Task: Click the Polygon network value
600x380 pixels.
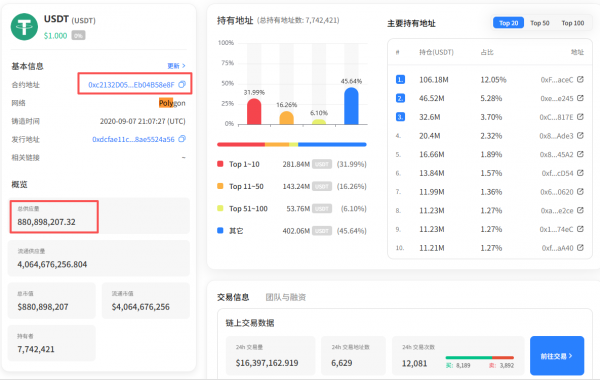Action: 172,103
